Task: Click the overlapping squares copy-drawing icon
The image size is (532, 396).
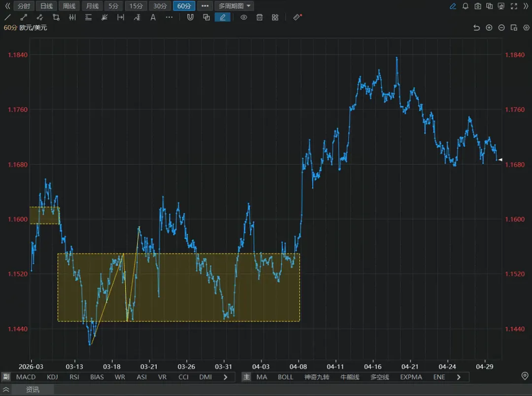Action: [206, 17]
